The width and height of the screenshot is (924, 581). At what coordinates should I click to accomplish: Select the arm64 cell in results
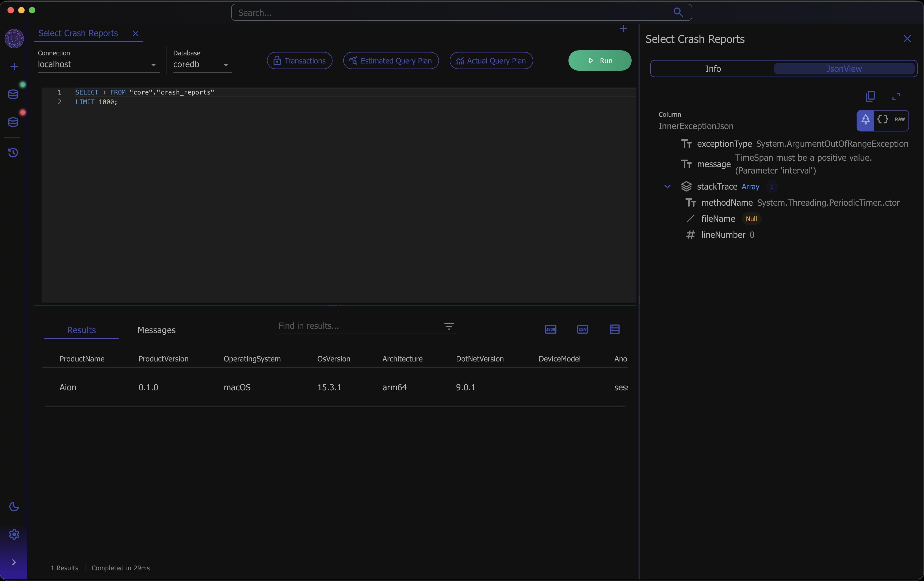[x=395, y=387]
